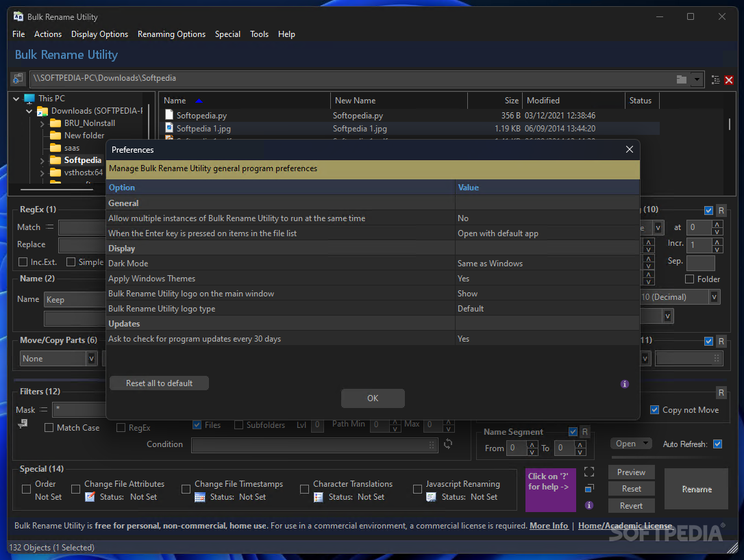Click the R reset button above Copy not Move
The width and height of the screenshot is (744, 560).
[721, 393]
